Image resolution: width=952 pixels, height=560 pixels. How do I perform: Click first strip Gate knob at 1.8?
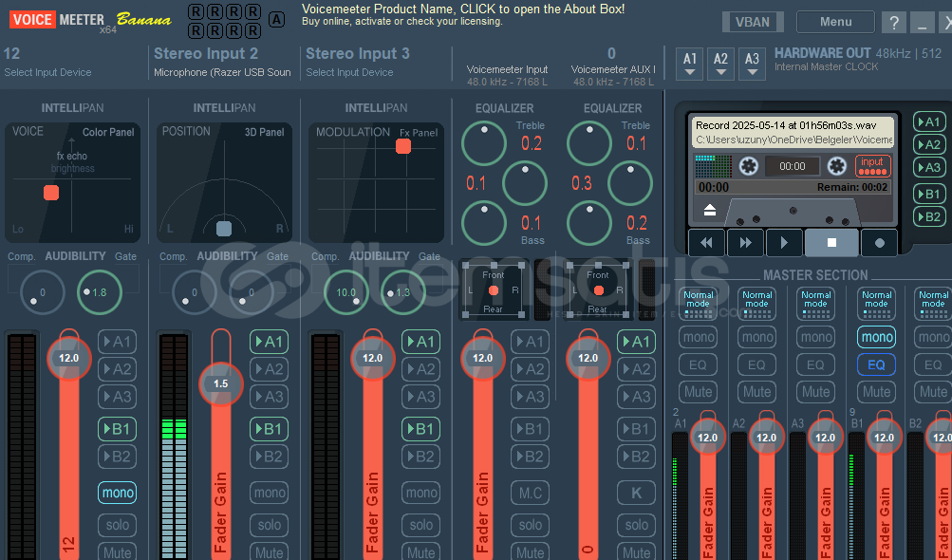point(100,292)
